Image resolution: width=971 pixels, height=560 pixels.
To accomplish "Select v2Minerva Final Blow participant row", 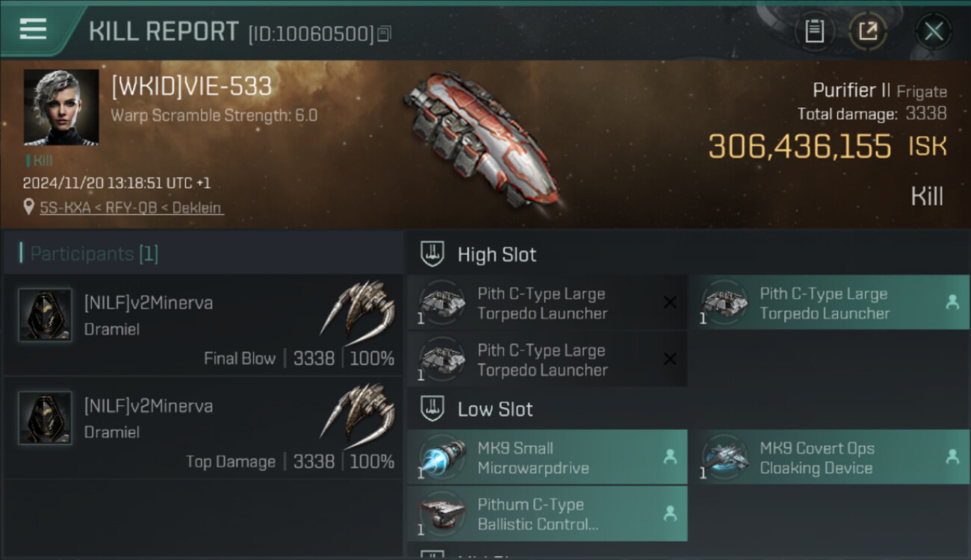I will tap(203, 325).
